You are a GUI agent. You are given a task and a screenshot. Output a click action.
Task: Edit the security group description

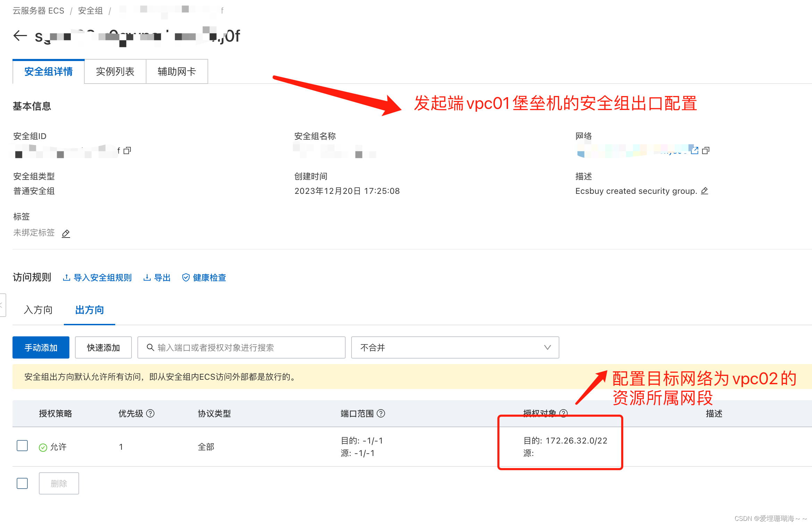point(704,191)
